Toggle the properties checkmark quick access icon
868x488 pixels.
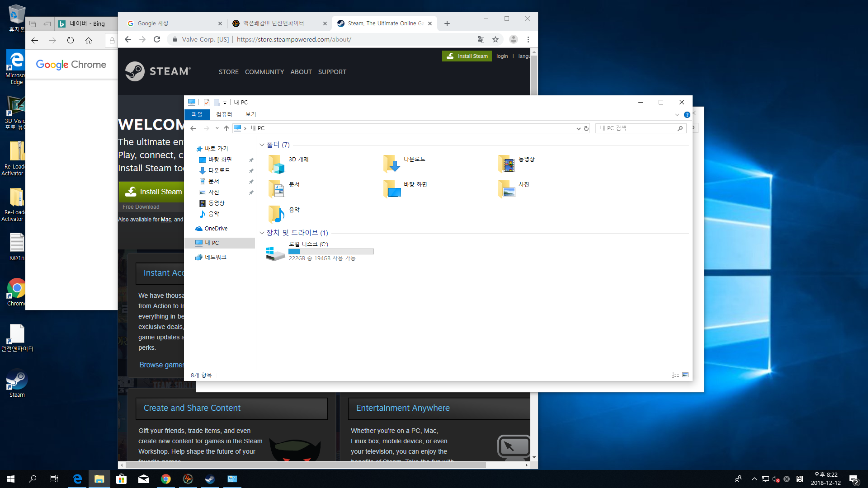pyautogui.click(x=207, y=103)
